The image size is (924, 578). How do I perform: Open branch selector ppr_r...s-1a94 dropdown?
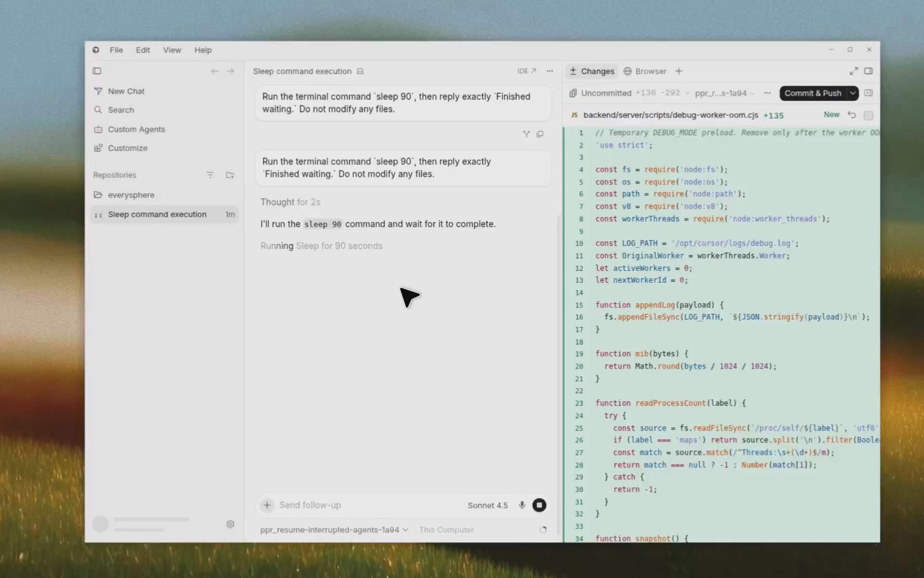coord(724,93)
